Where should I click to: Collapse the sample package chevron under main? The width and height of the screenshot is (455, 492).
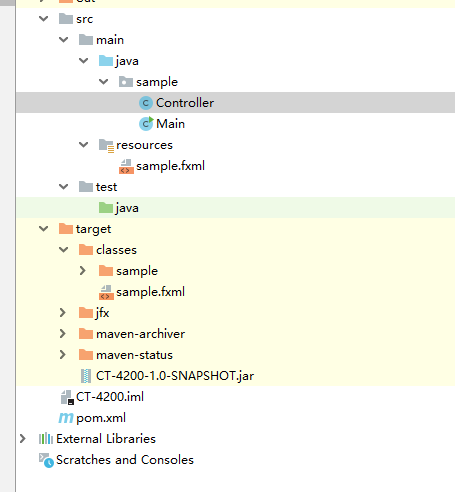(x=103, y=82)
